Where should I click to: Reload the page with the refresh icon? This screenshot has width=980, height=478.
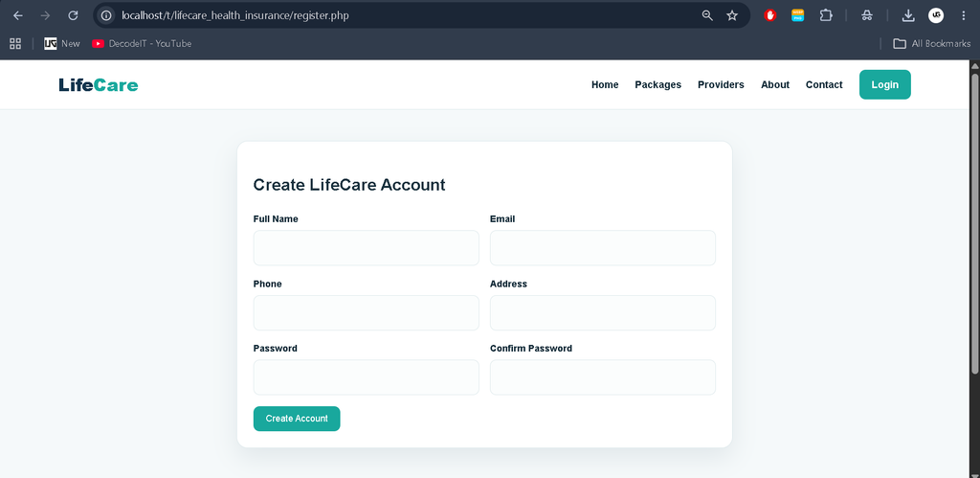point(73,15)
